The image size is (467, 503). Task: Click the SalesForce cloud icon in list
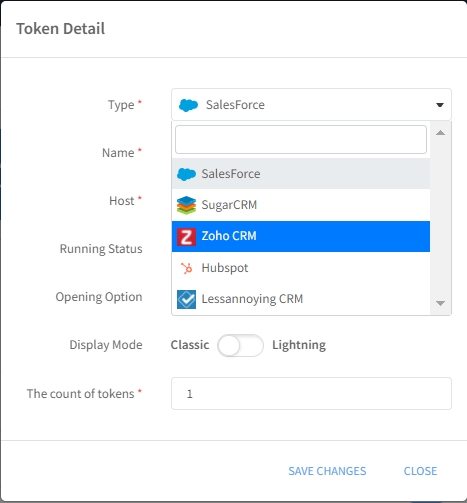pos(186,174)
